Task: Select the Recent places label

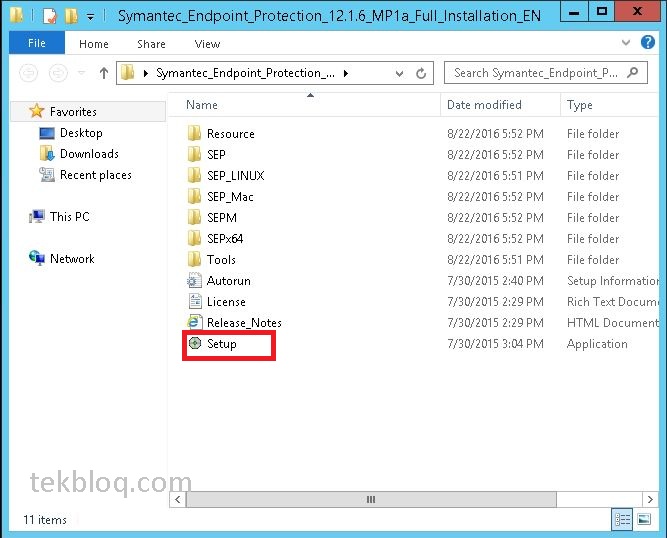Action: [96, 175]
